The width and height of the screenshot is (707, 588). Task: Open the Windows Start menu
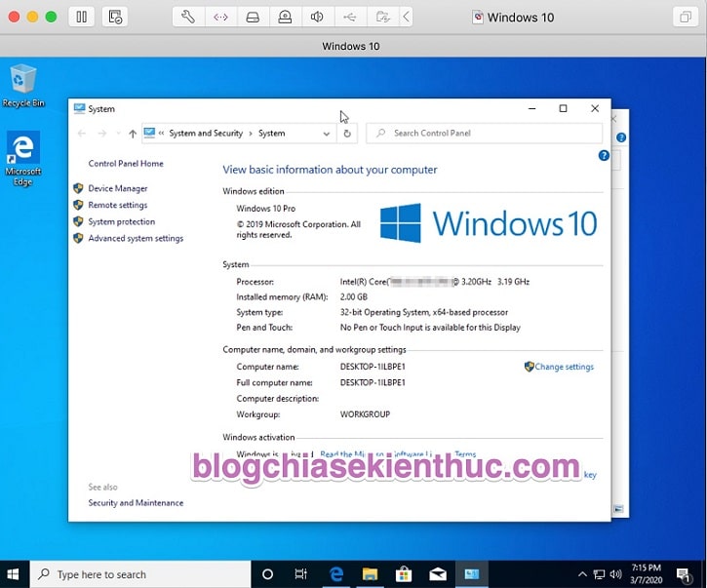[x=14, y=574]
